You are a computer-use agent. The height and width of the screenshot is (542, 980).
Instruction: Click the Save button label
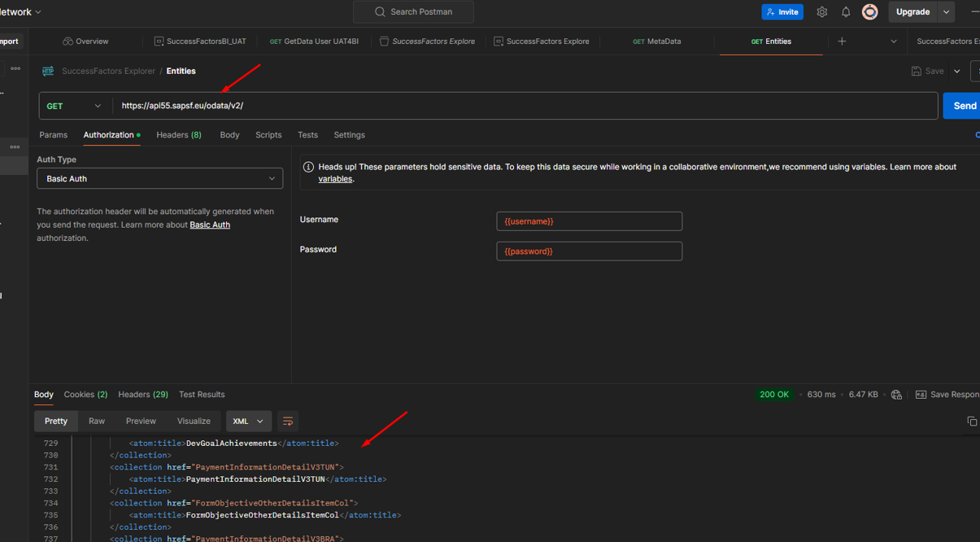[x=934, y=72]
